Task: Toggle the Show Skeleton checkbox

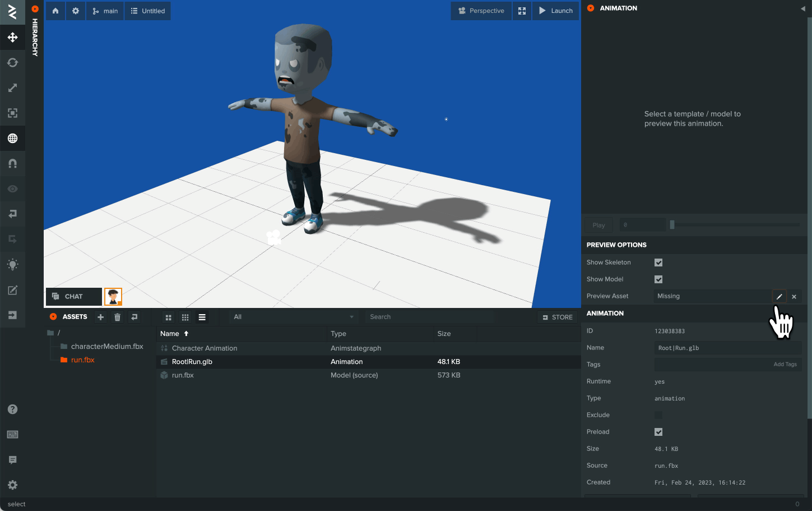Action: [658, 263]
